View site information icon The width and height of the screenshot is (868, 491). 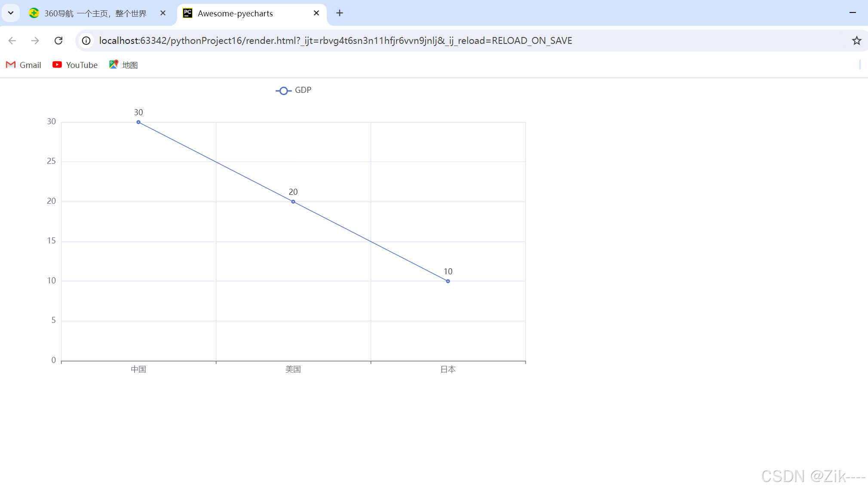coord(86,41)
